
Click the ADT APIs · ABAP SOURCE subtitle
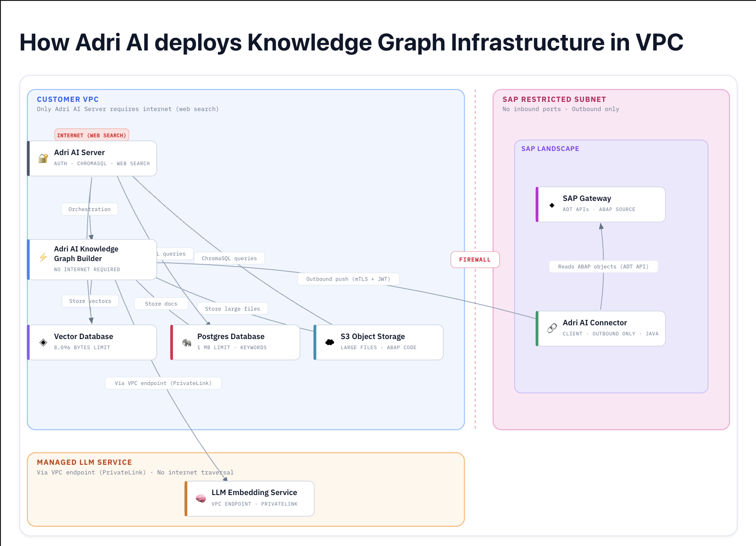tap(599, 209)
